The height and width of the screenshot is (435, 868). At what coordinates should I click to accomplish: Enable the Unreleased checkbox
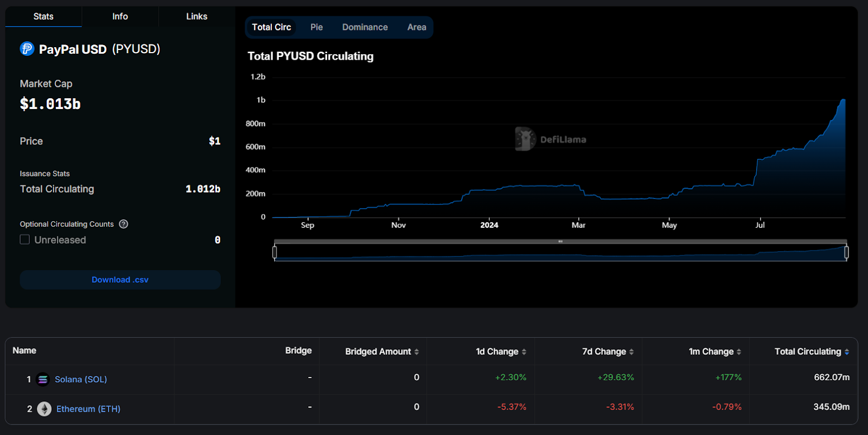(25, 240)
